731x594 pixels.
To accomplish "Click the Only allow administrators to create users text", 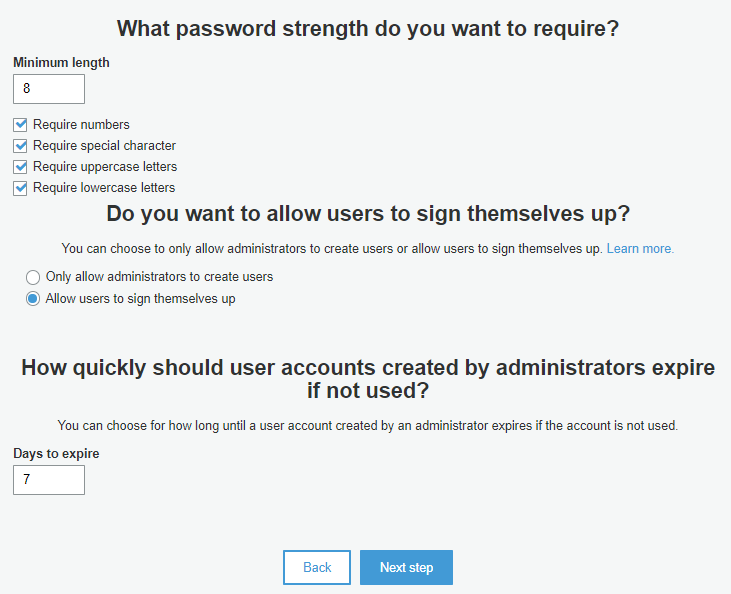I will (159, 277).
